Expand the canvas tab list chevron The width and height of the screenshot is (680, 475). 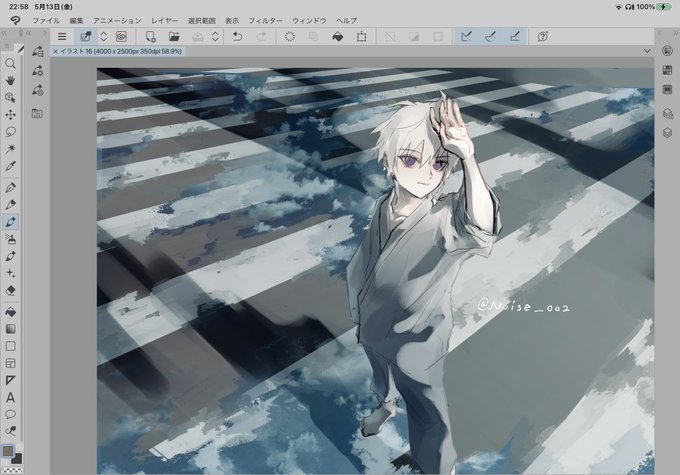tap(647, 51)
